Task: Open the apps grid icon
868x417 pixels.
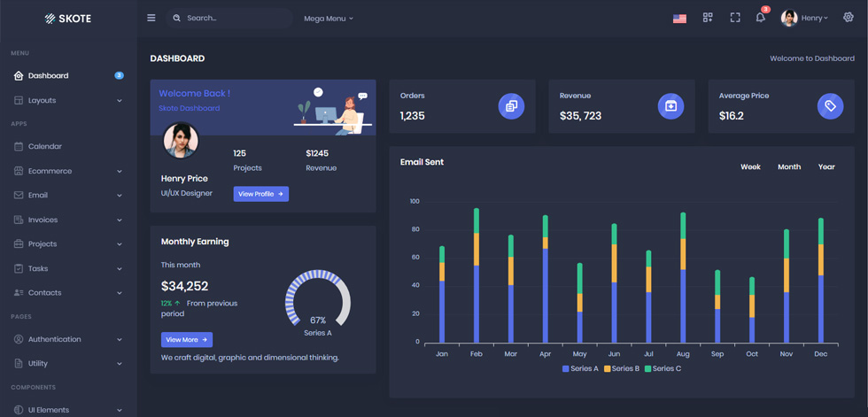Action: pos(708,18)
